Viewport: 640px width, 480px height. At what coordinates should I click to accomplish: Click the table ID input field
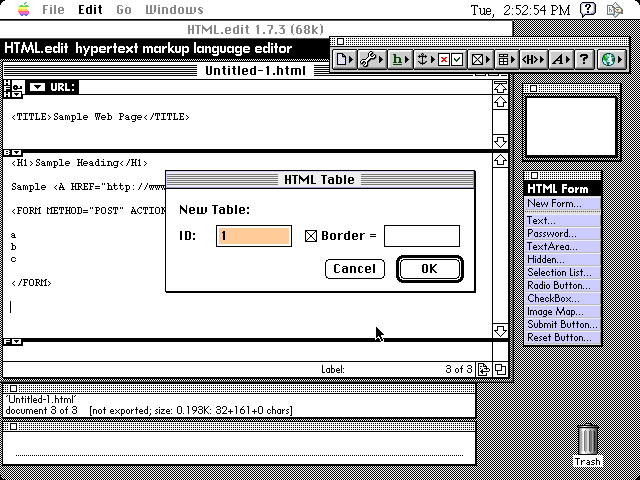(x=254, y=236)
